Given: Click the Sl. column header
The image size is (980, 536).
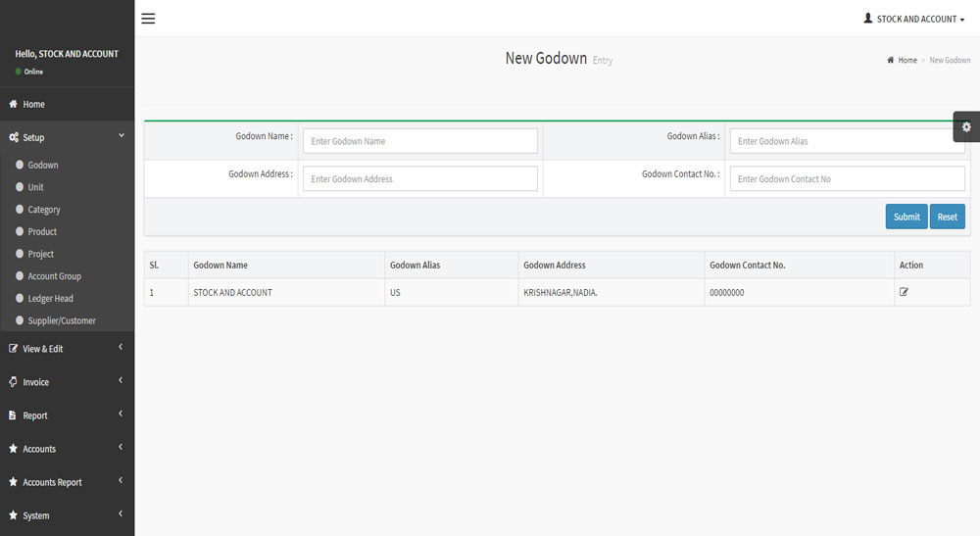Looking at the screenshot, I should click(x=167, y=265).
